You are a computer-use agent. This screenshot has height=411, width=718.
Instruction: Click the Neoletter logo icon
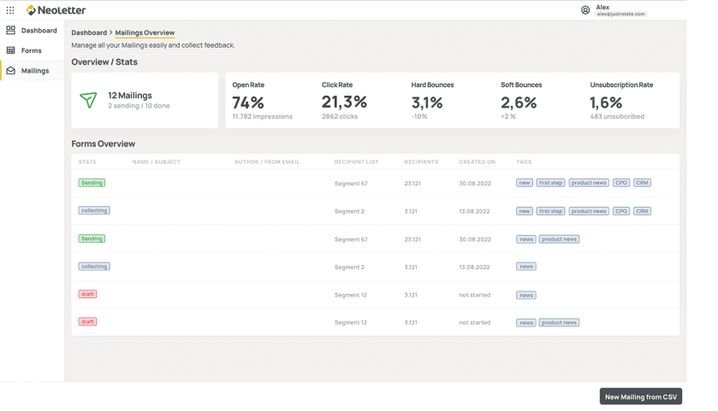click(x=31, y=10)
